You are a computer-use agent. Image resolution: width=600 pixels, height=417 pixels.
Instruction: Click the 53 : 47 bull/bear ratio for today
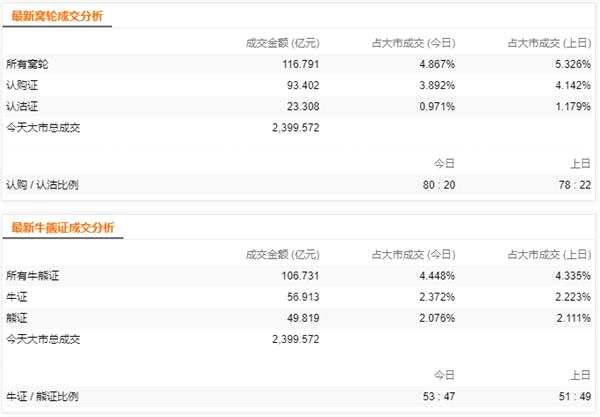click(x=439, y=396)
